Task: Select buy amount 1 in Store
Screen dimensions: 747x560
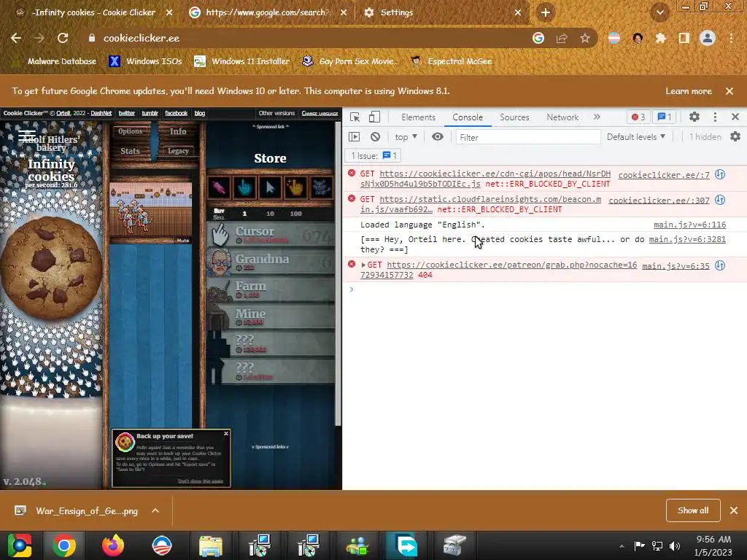Action: click(244, 214)
